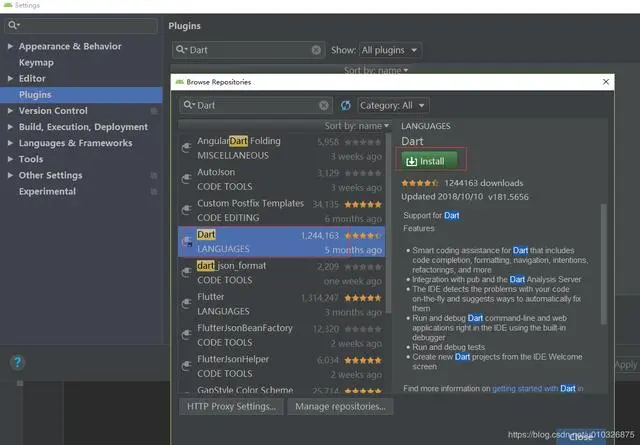Click search icon in Plugins search field
This screenshot has width=640, height=445.
(181, 50)
